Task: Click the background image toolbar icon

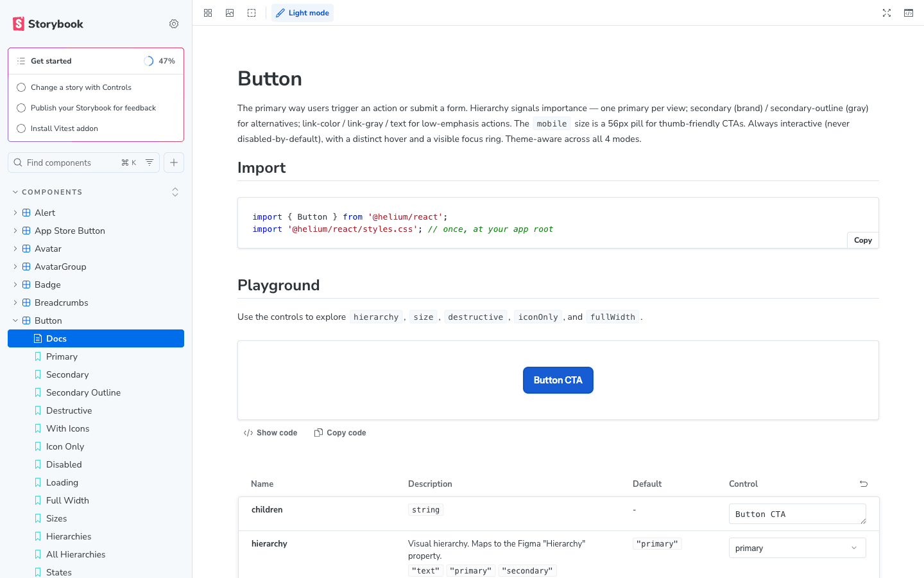Action: [x=230, y=13]
